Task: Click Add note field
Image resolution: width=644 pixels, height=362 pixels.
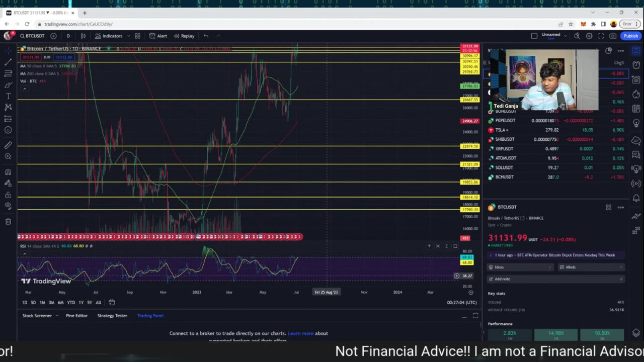Action: point(556,279)
